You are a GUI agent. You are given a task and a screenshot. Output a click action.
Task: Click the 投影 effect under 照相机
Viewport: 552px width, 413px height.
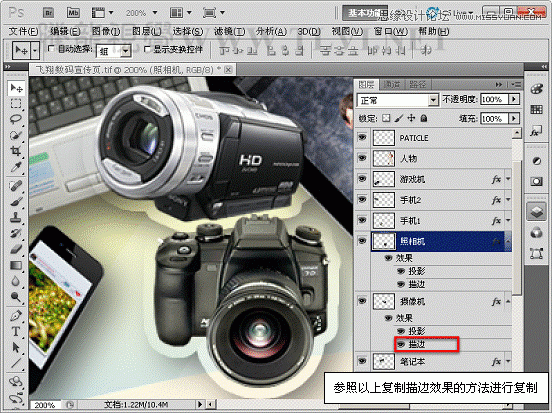point(417,271)
